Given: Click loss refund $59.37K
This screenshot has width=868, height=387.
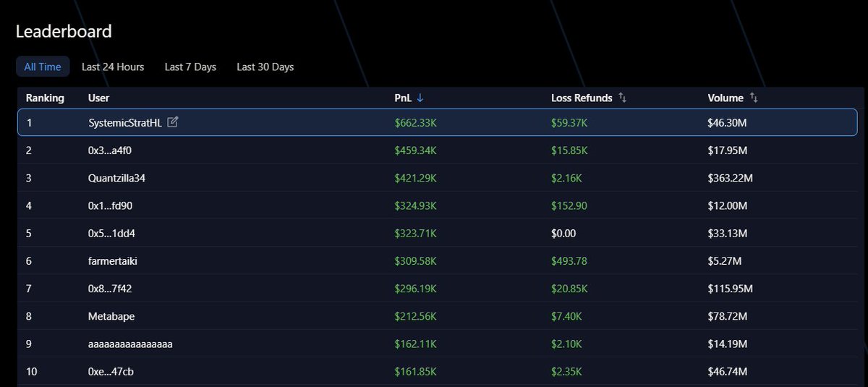Looking at the screenshot, I should [x=570, y=123].
